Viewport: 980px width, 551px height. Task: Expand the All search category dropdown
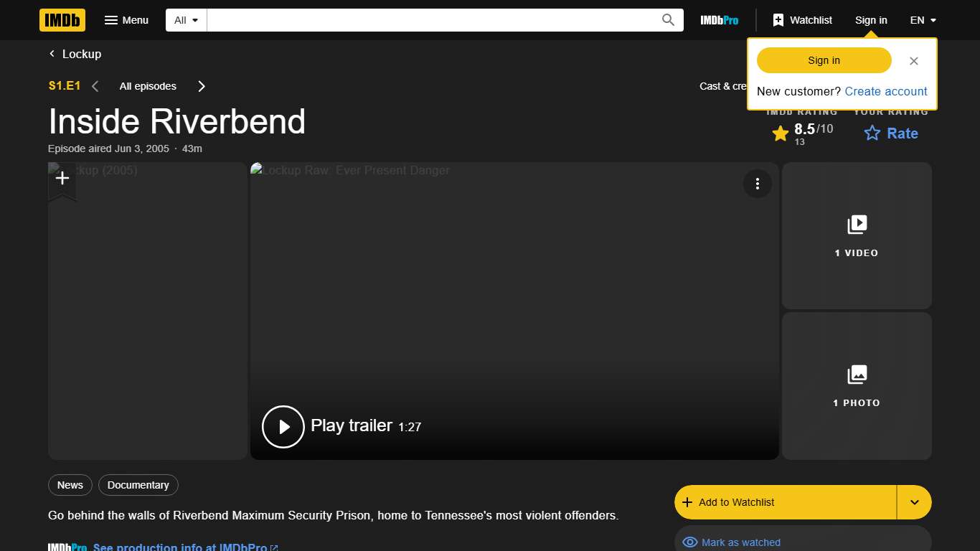[x=185, y=20]
